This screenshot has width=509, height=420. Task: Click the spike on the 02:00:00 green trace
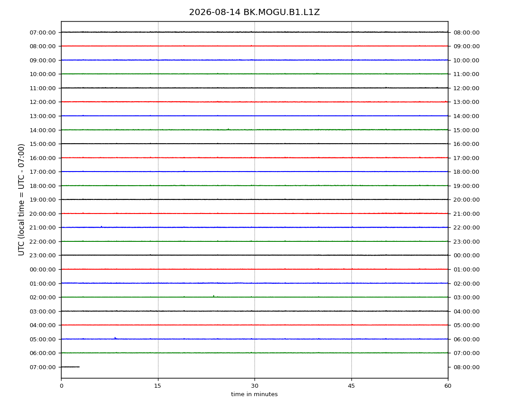click(213, 296)
